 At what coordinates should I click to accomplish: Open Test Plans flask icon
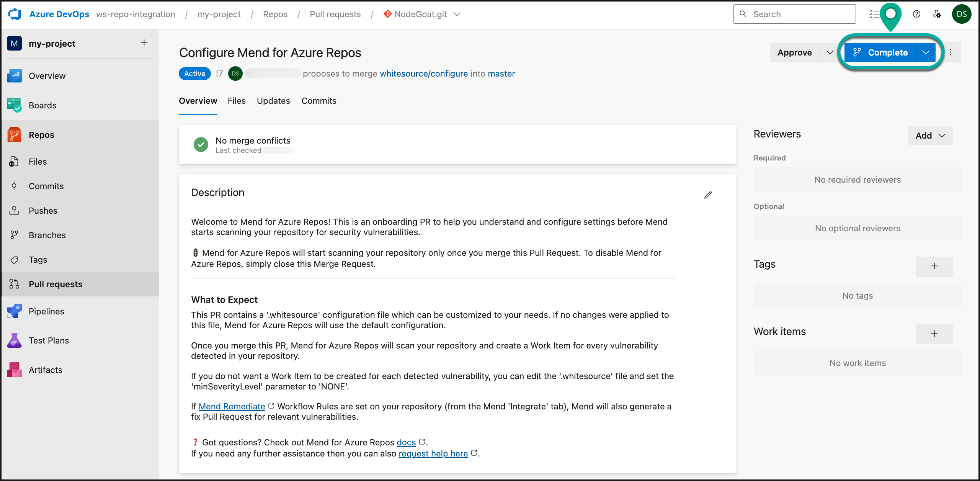pyautogui.click(x=14, y=340)
